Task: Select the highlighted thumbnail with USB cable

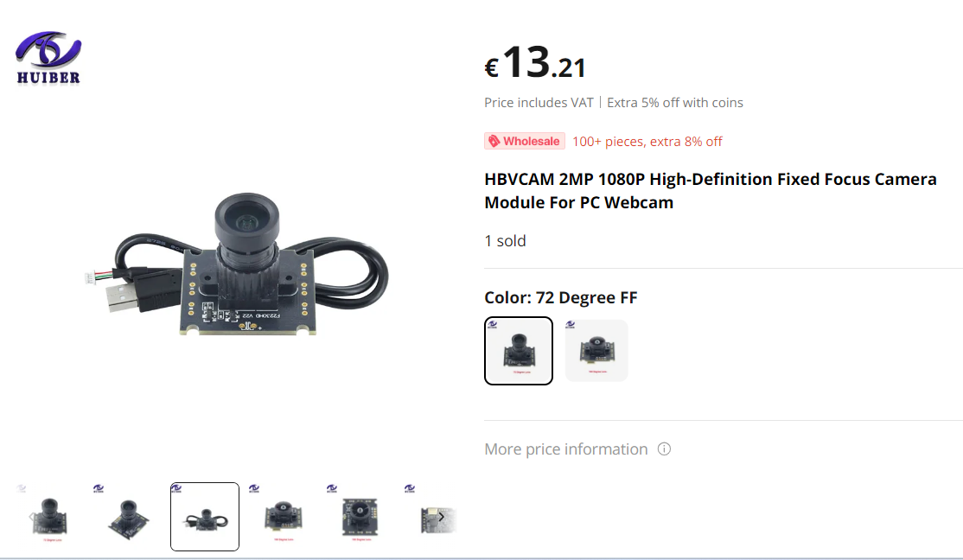Action: [205, 517]
